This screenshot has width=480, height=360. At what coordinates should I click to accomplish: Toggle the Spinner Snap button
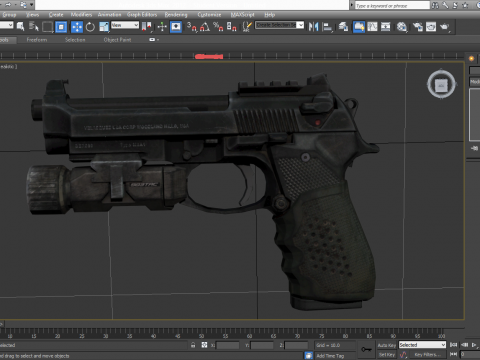coord(232,27)
